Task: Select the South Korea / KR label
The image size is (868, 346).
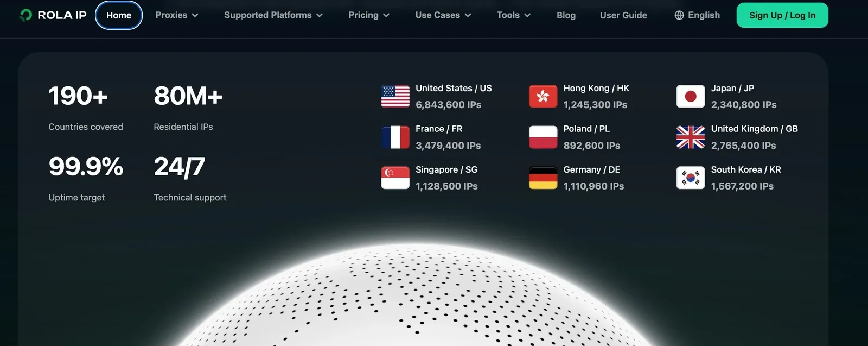Action: [746, 169]
